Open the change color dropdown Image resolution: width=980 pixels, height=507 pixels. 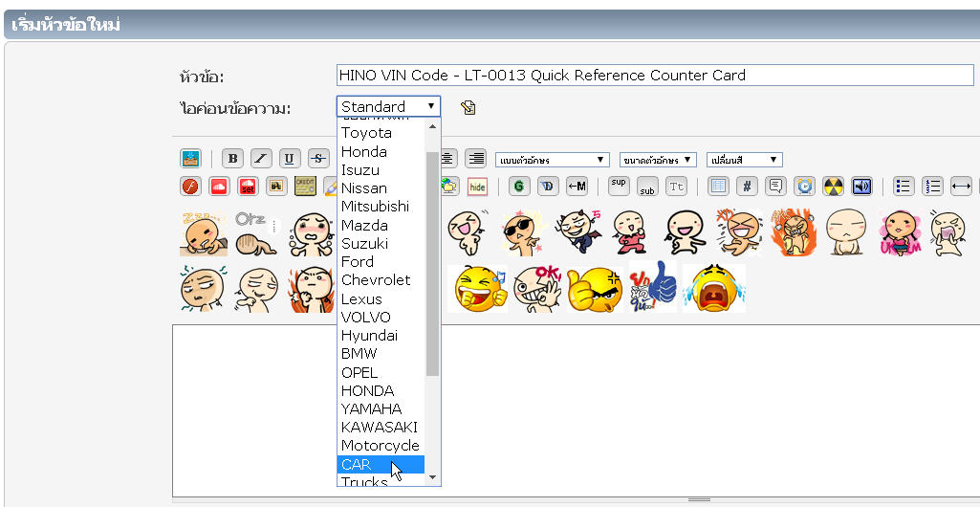(745, 160)
